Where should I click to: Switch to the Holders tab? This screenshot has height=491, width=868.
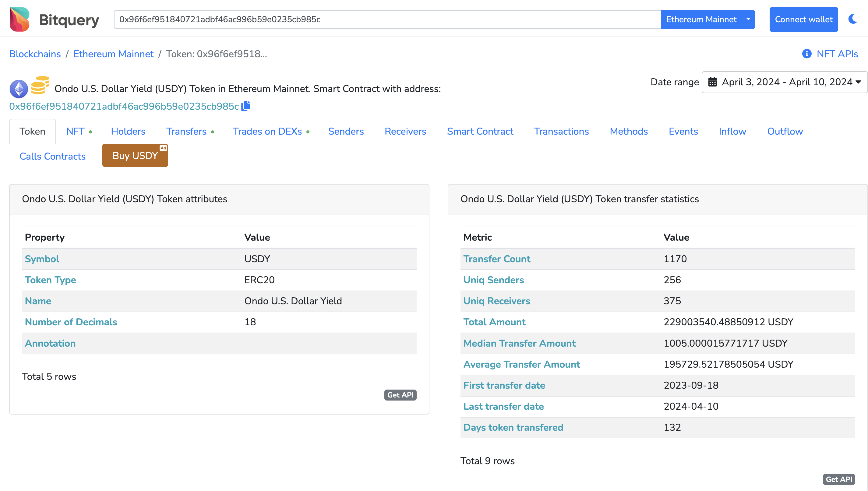point(128,131)
